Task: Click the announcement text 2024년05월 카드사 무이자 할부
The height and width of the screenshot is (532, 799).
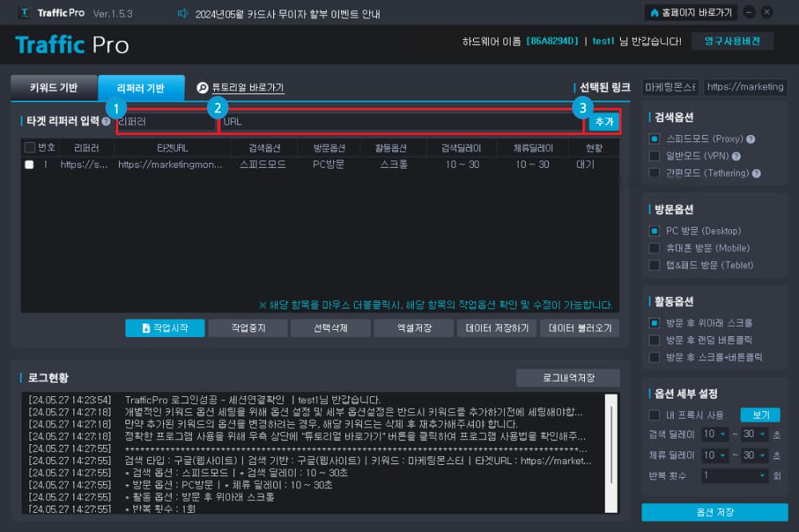Action: 288,14
